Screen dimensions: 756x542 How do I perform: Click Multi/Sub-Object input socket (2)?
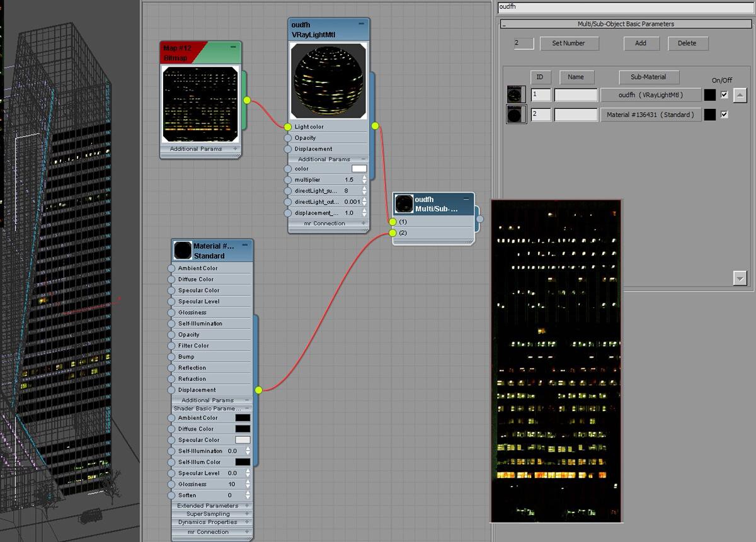click(x=392, y=233)
